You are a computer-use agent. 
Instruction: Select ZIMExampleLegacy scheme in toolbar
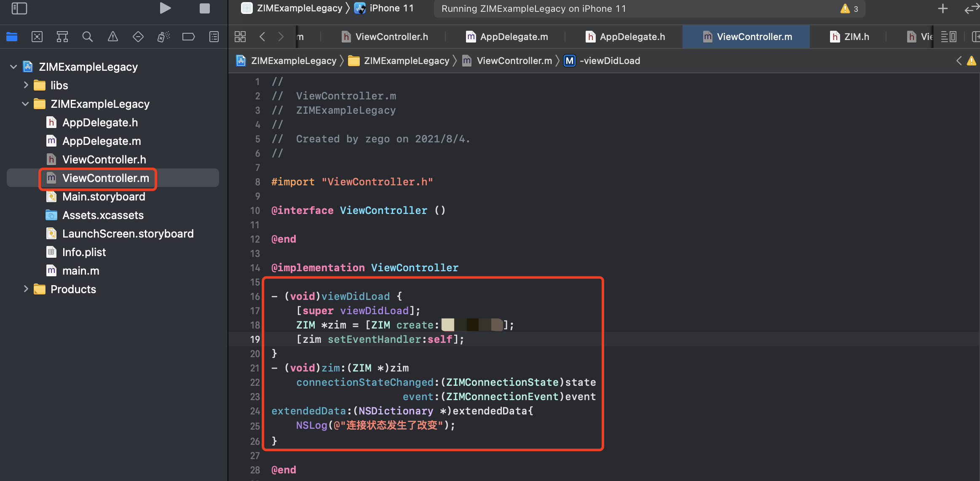(x=292, y=8)
